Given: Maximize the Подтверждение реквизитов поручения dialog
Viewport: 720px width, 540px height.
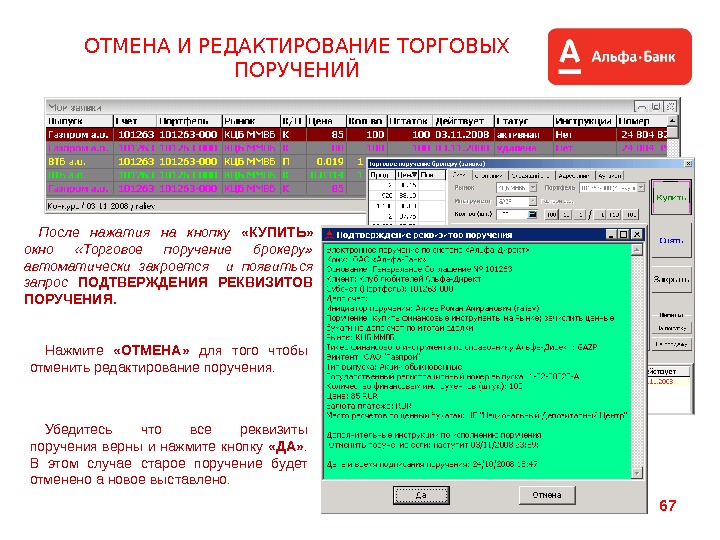Looking at the screenshot, I should [623, 235].
